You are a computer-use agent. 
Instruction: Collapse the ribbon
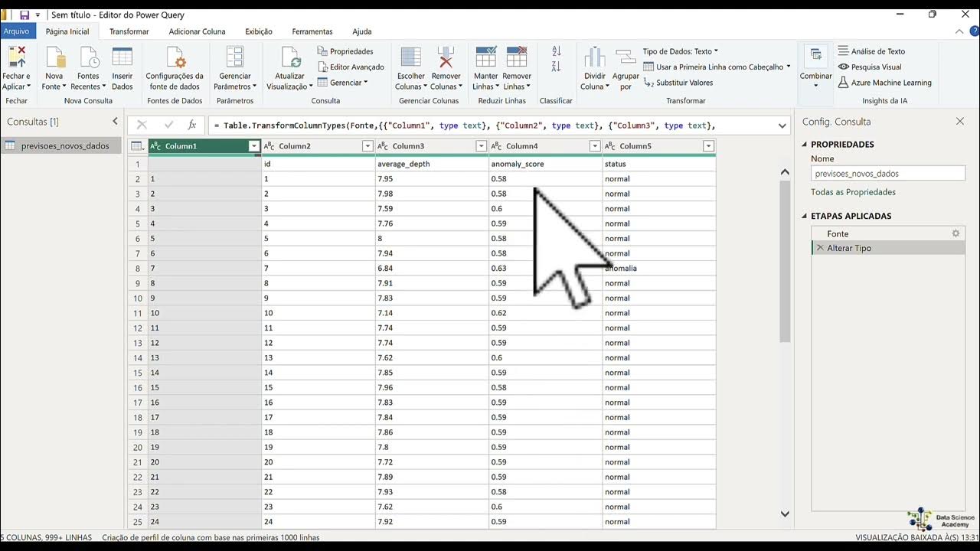point(960,31)
